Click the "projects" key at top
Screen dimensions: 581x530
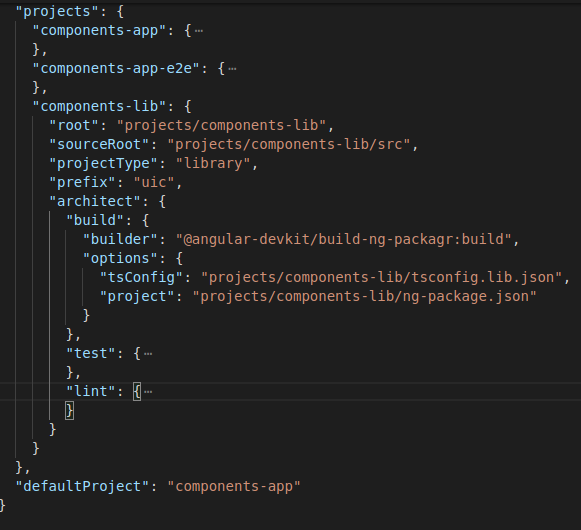point(58,11)
